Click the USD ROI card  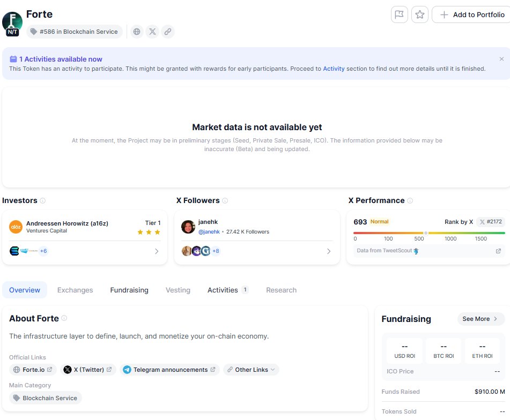click(404, 351)
